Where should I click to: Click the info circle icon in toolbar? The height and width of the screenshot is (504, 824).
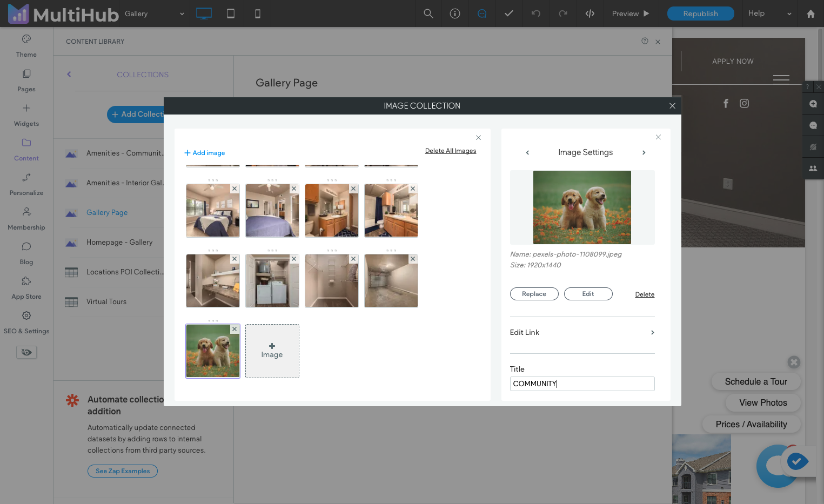(455, 14)
